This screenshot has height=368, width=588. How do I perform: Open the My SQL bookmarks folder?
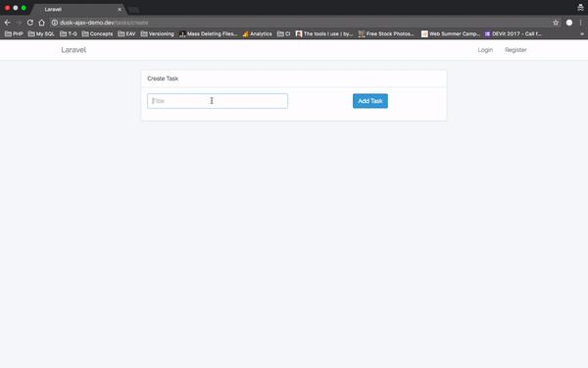click(41, 33)
